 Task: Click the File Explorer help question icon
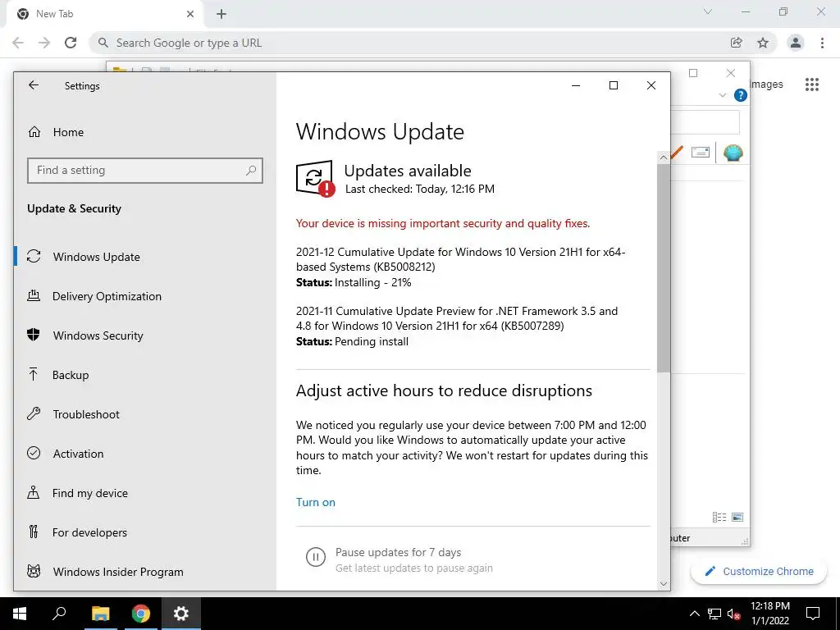(741, 95)
